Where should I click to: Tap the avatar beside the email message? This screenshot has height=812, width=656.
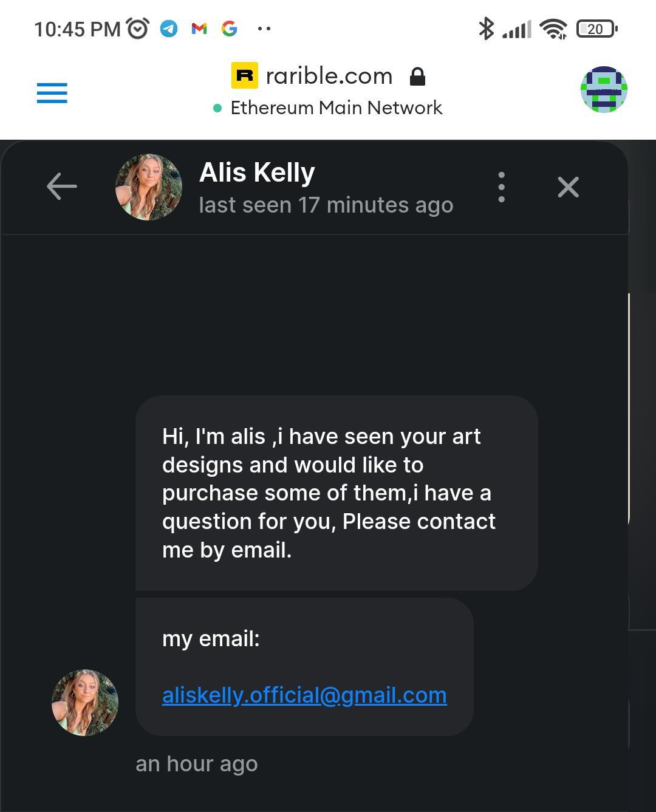click(85, 703)
